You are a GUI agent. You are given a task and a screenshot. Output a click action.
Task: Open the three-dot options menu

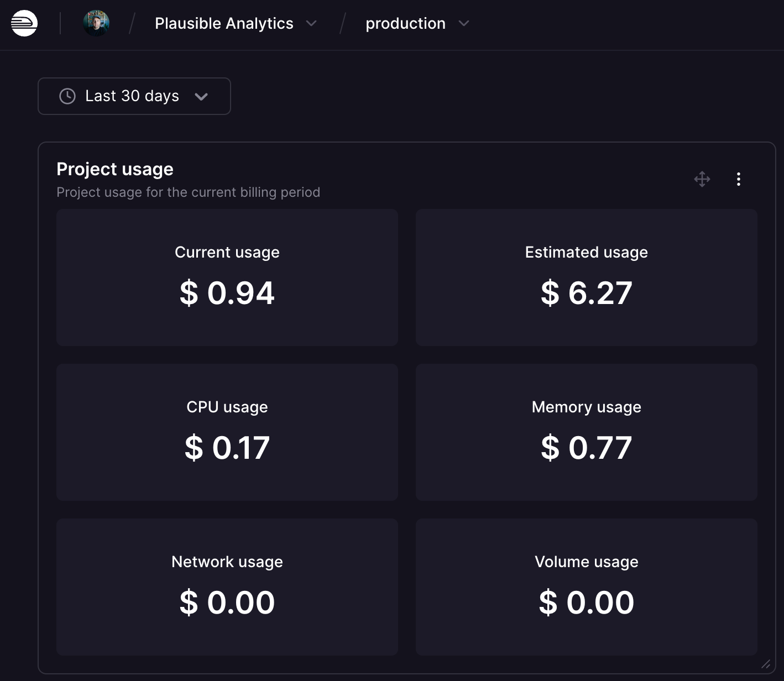739,179
